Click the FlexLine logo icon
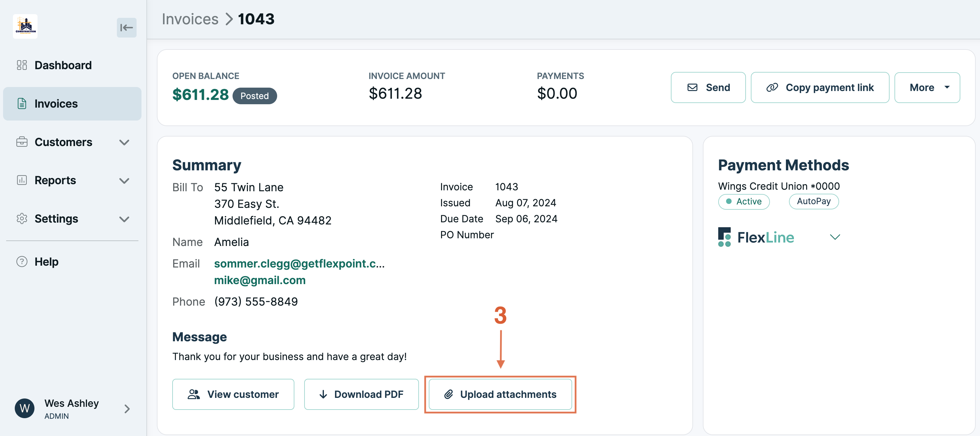Viewport: 980px width, 436px height. coord(724,237)
